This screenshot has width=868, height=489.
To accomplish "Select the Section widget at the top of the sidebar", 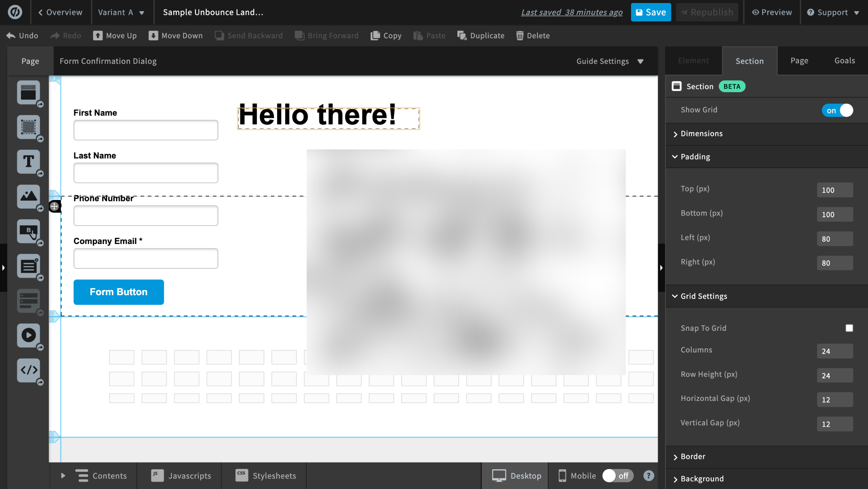I will (x=28, y=92).
